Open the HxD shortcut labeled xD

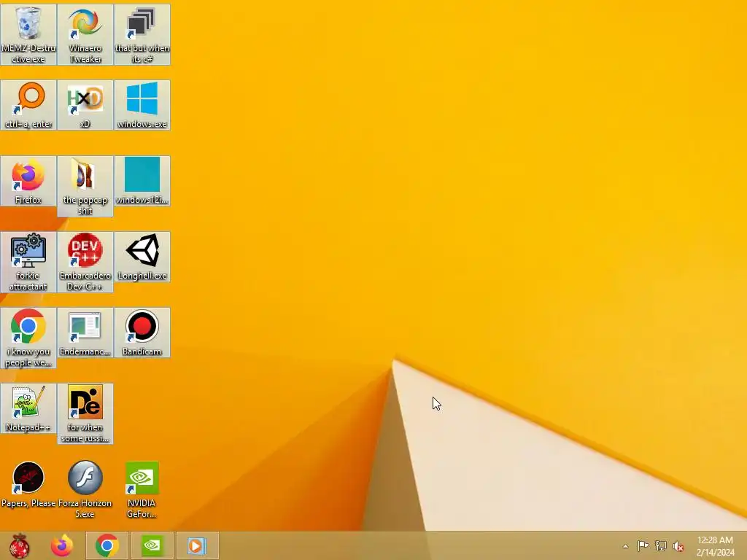click(x=85, y=105)
